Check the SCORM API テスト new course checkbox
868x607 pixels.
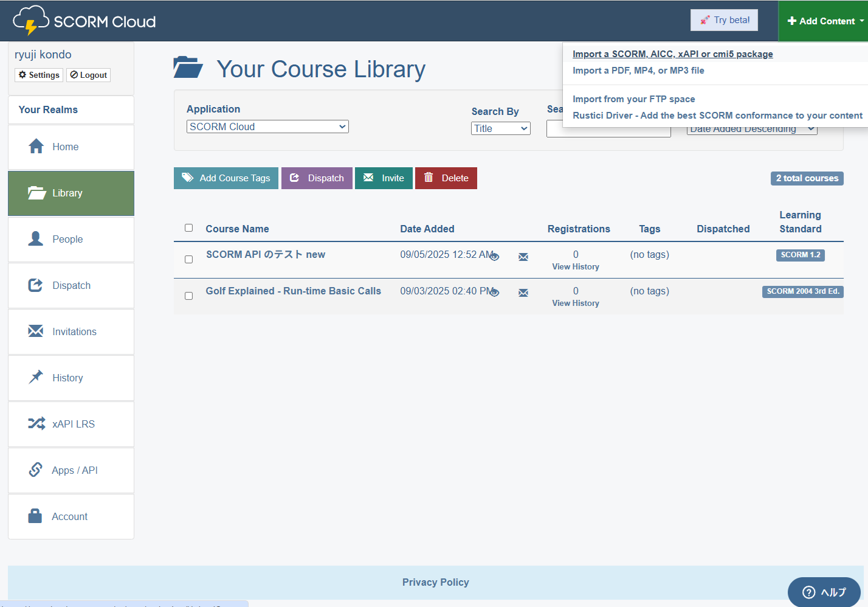tap(188, 259)
